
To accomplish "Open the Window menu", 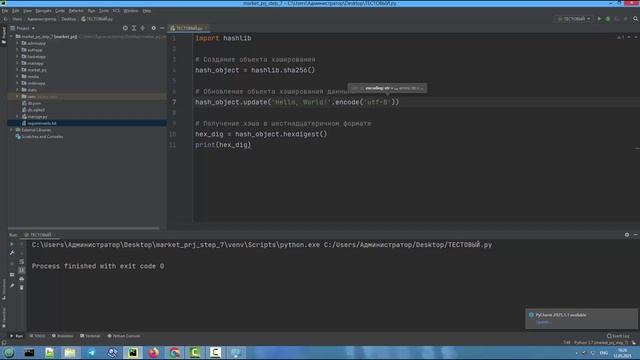I will (131, 11).
